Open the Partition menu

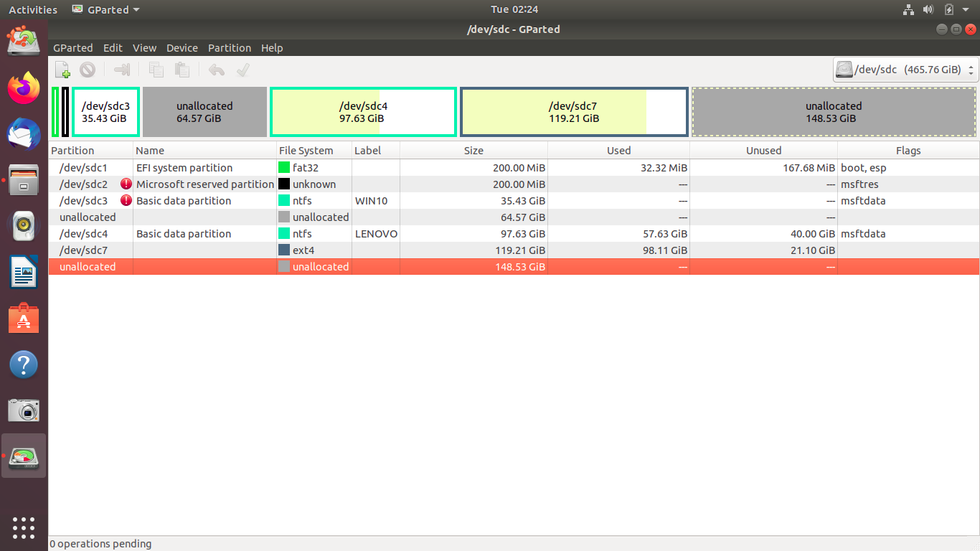click(x=230, y=48)
